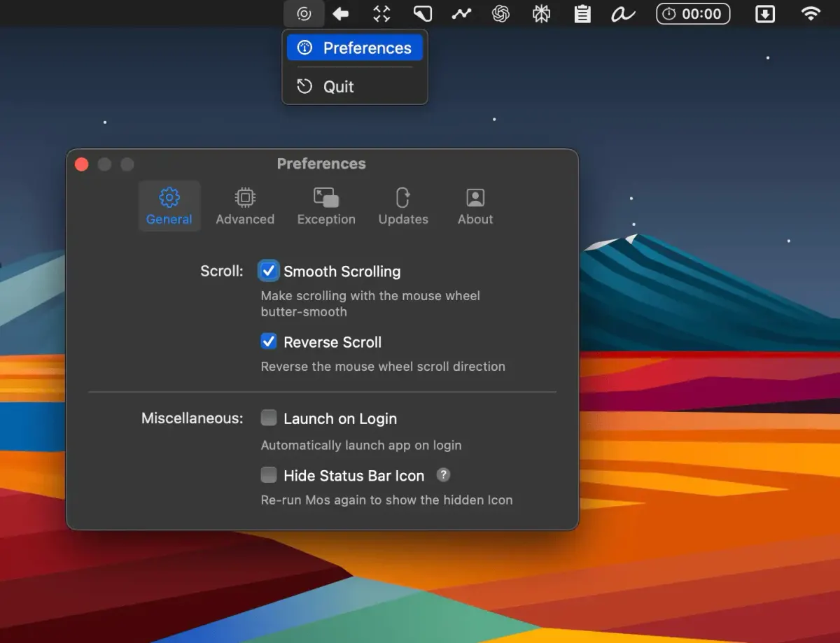Open the Mos status bar icon menu
This screenshot has height=643, width=840.
coord(304,14)
